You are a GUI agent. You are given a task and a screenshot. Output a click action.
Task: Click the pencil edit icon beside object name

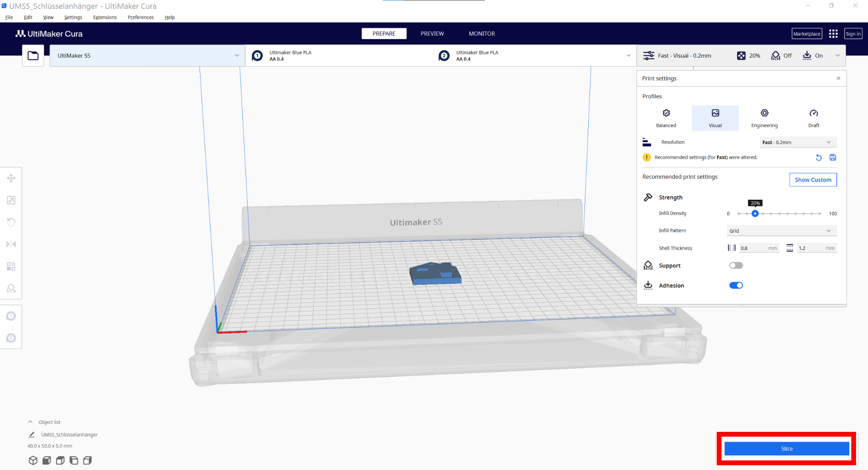click(x=32, y=434)
